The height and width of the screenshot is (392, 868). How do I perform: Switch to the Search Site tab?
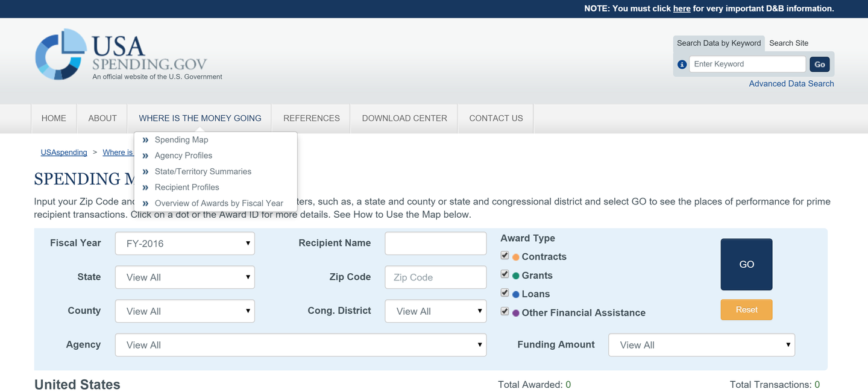click(788, 43)
